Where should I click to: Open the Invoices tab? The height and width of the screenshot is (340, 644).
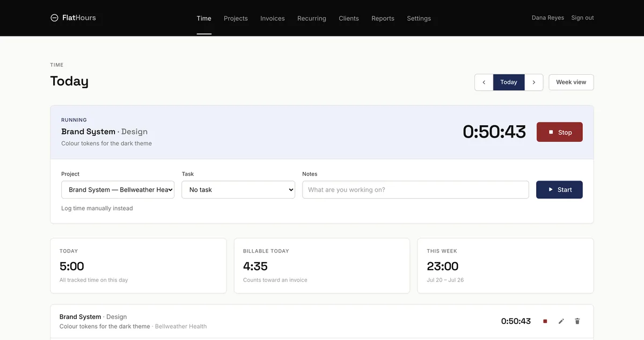(273, 18)
